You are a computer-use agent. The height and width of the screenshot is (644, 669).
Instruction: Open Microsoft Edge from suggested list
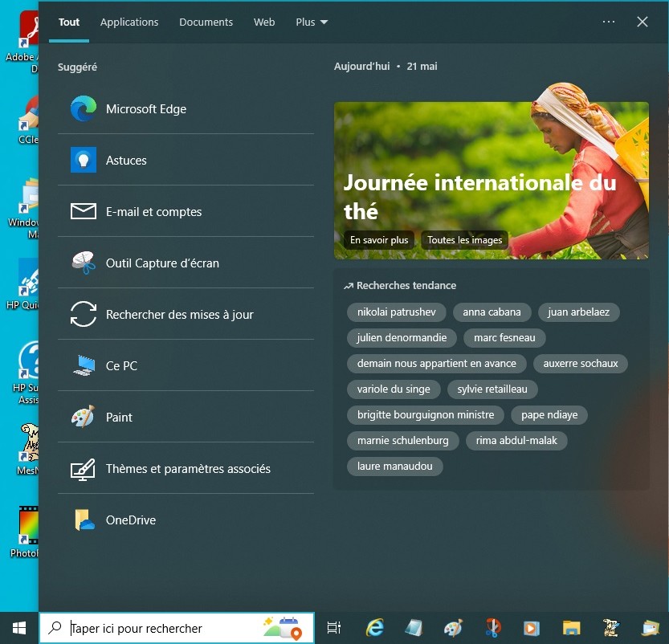(186, 108)
